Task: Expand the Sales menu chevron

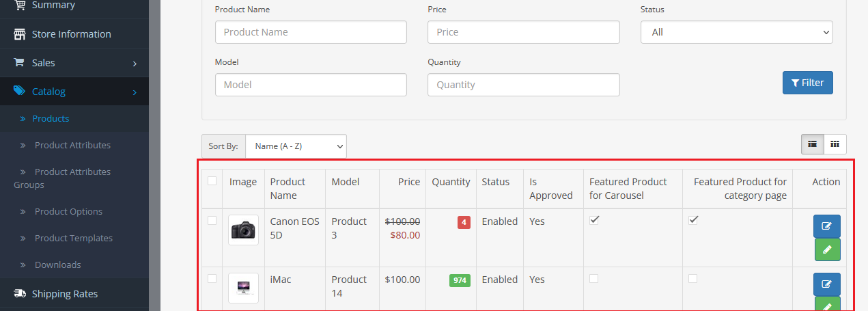Action: click(x=135, y=64)
